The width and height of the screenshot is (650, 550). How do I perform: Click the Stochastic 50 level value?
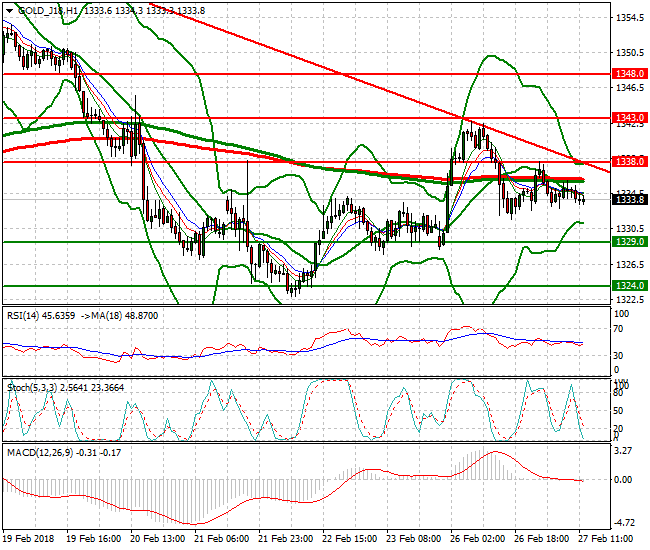618,411
